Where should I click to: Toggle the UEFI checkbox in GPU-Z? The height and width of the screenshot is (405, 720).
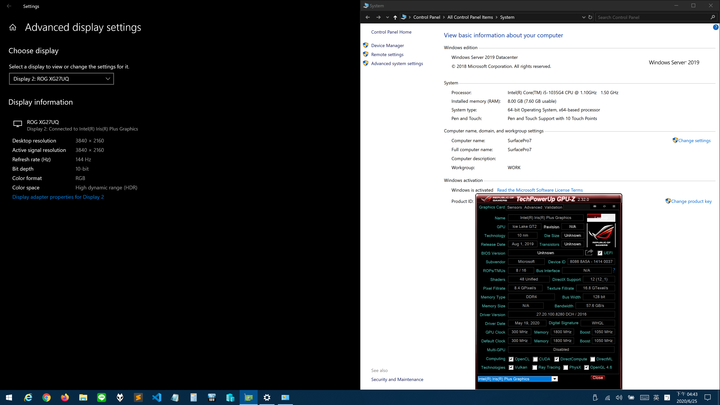(x=600, y=253)
